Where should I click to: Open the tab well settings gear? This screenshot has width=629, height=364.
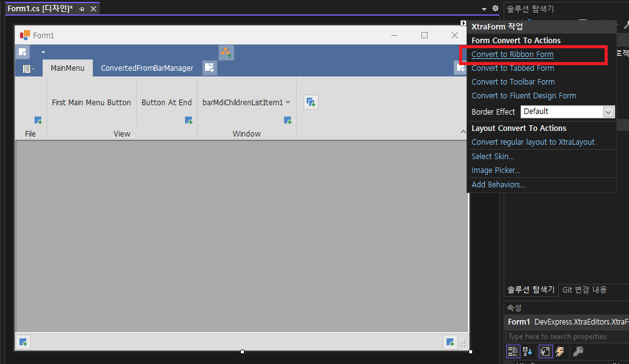point(495,8)
